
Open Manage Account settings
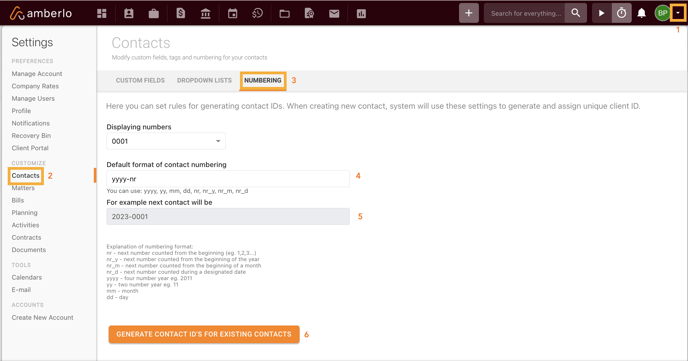click(x=37, y=74)
